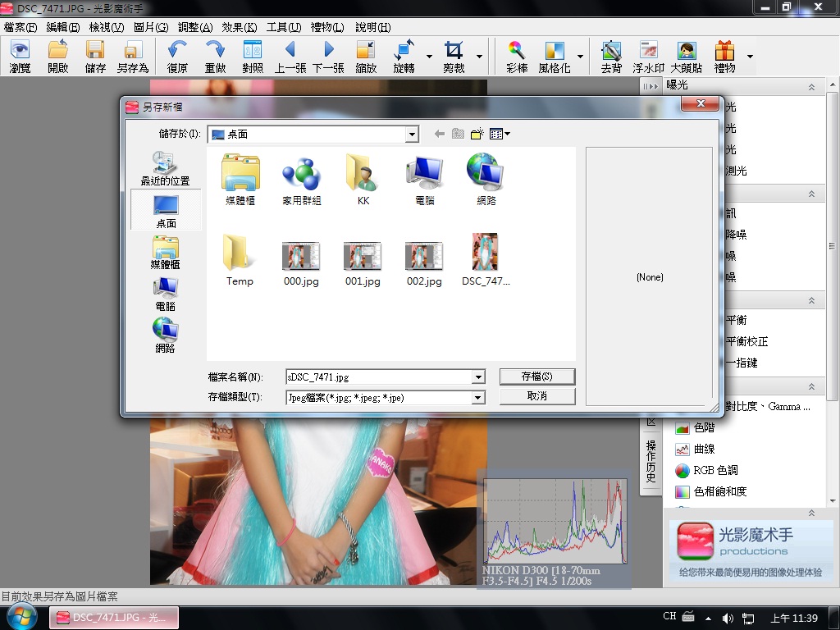Viewport: 840px width, 630px height.
Task: Click the Undo (復原) toolbar icon
Action: pyautogui.click(x=177, y=57)
